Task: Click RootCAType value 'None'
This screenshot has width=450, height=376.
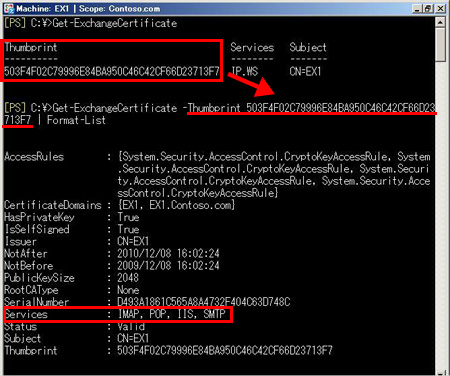Action: (x=128, y=290)
